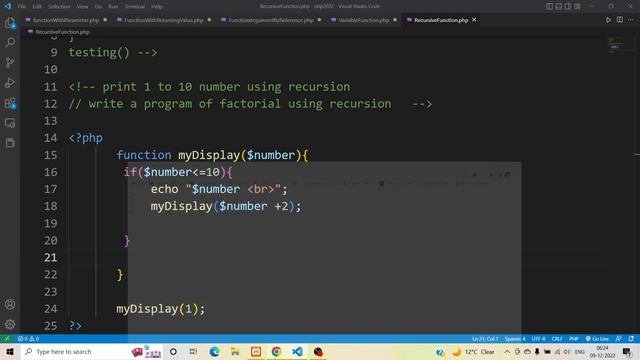The image size is (640, 360).
Task: Click the feedback icon in the status bar
Action: point(619,339)
